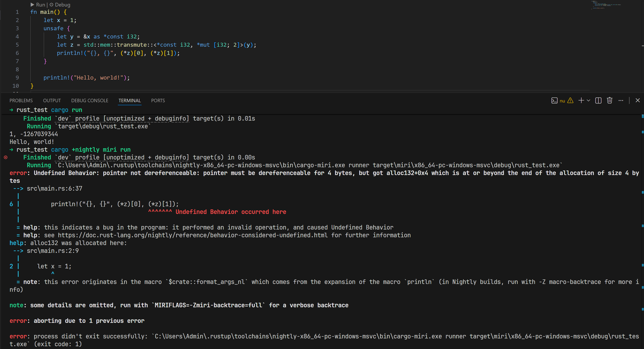Open the src\main.rs:6:37 file link
The height and width of the screenshot is (349, 644).
(x=54, y=188)
